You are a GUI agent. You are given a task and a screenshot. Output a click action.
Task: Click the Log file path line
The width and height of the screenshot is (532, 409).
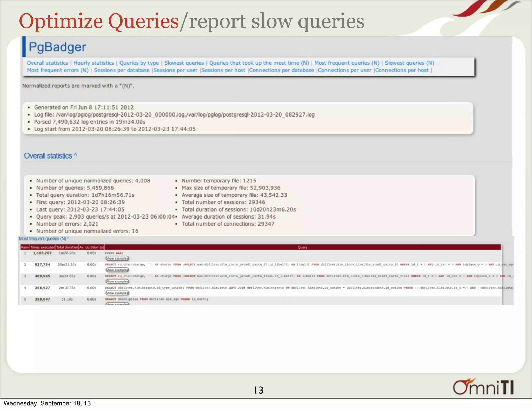pos(174,115)
